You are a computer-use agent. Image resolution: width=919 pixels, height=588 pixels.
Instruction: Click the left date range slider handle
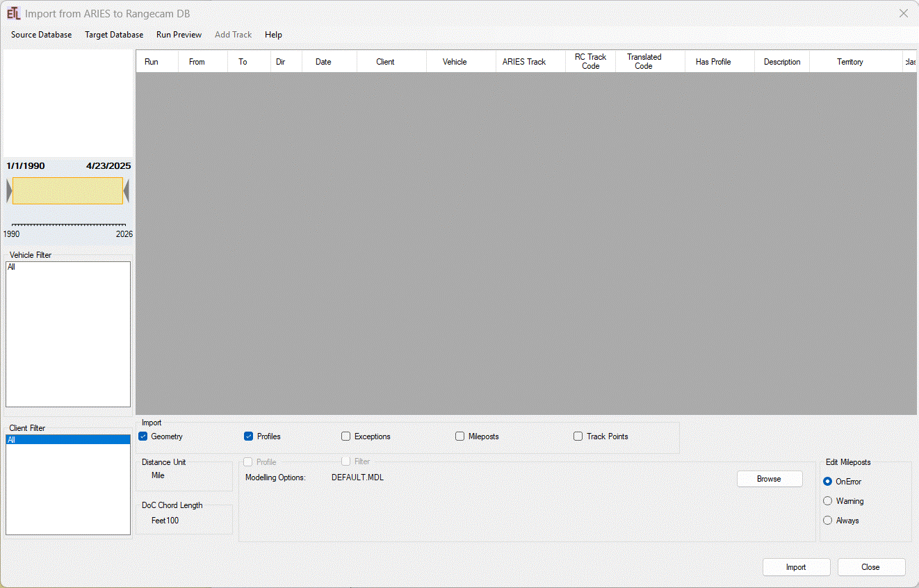(x=9, y=190)
